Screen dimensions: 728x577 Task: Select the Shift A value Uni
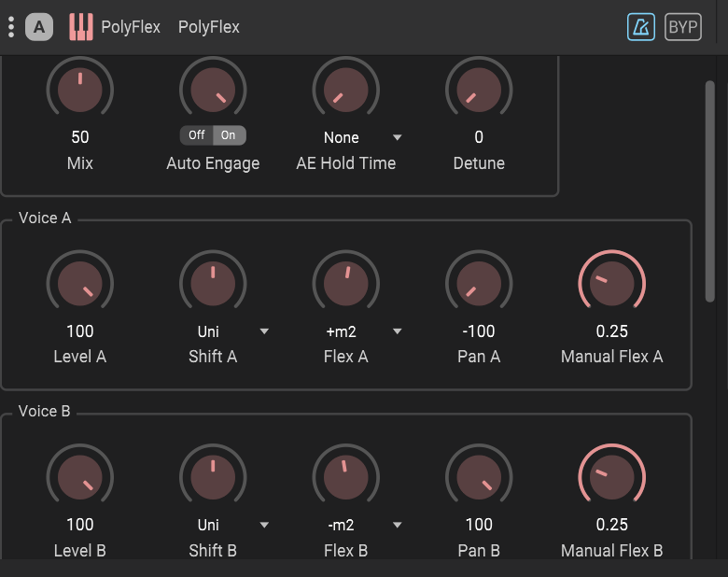coord(208,331)
